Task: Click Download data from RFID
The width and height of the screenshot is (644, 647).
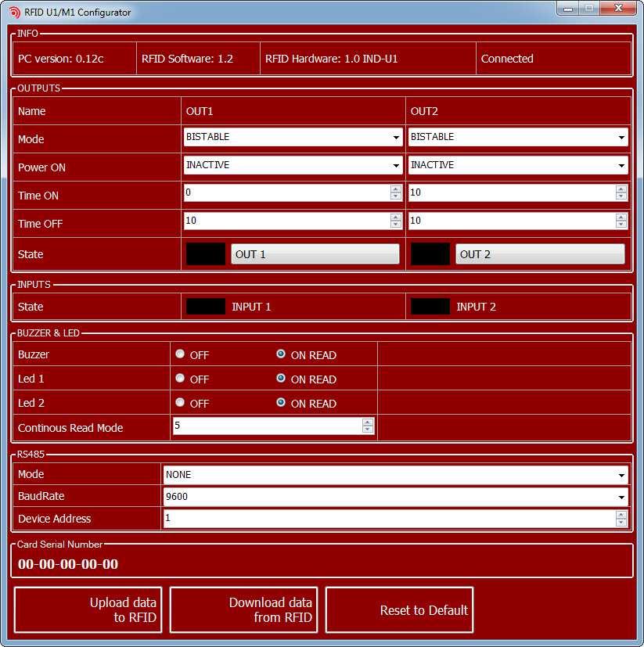Action: point(243,610)
